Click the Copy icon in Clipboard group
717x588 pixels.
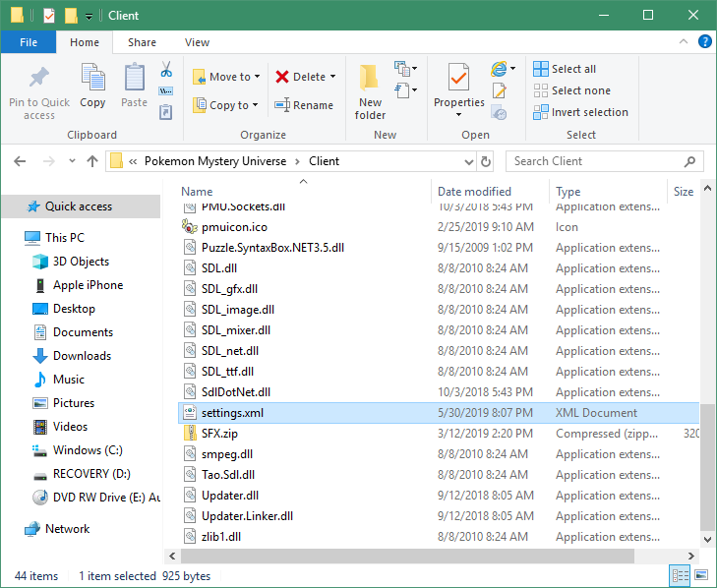point(92,77)
